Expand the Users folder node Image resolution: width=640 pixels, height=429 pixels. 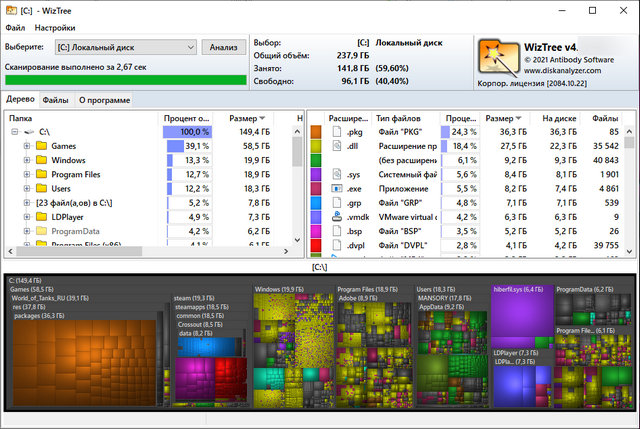pos(26,188)
